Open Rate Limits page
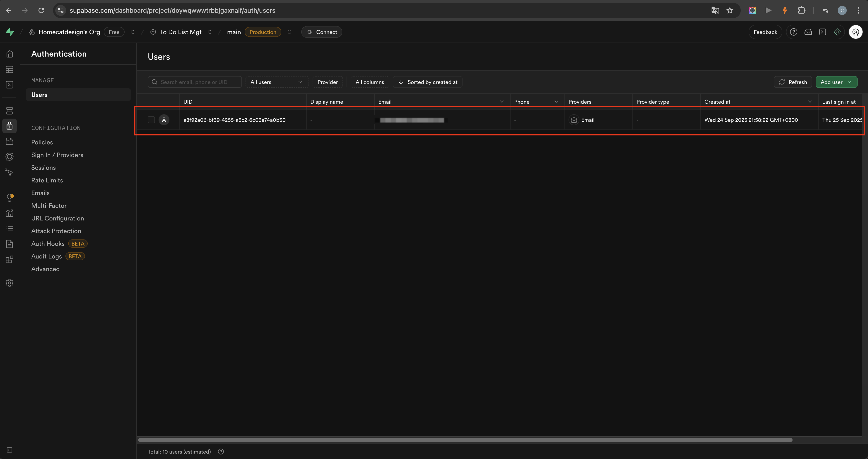Screen dimensions: 868x459 click(x=47, y=180)
